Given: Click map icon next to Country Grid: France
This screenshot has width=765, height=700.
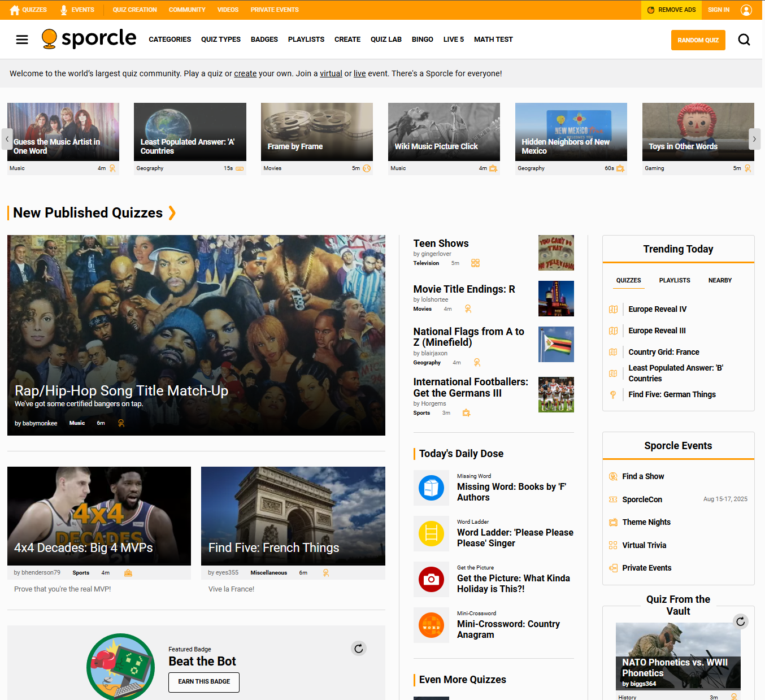Looking at the screenshot, I should coord(613,352).
